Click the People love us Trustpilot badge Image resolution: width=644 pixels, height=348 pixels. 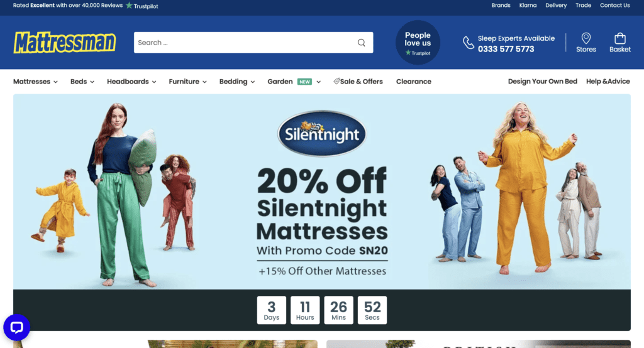click(x=418, y=43)
